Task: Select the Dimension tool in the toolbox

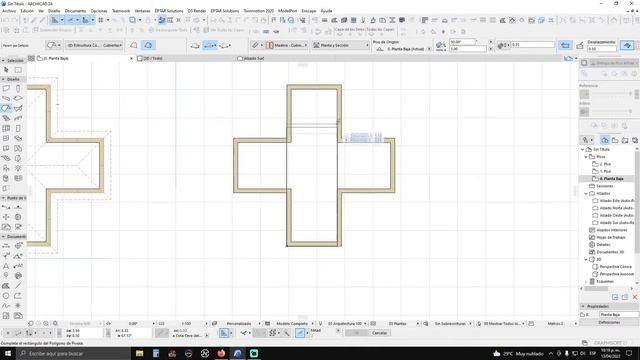Action: point(6,246)
